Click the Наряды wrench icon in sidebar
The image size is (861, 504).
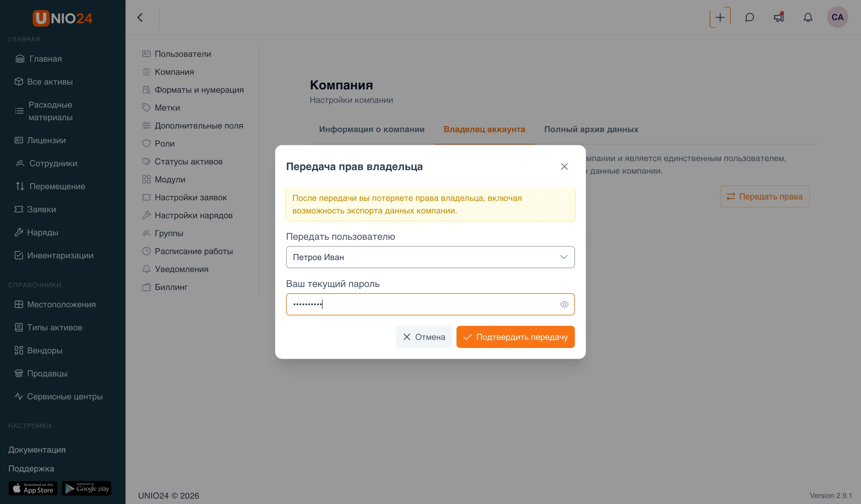19,232
